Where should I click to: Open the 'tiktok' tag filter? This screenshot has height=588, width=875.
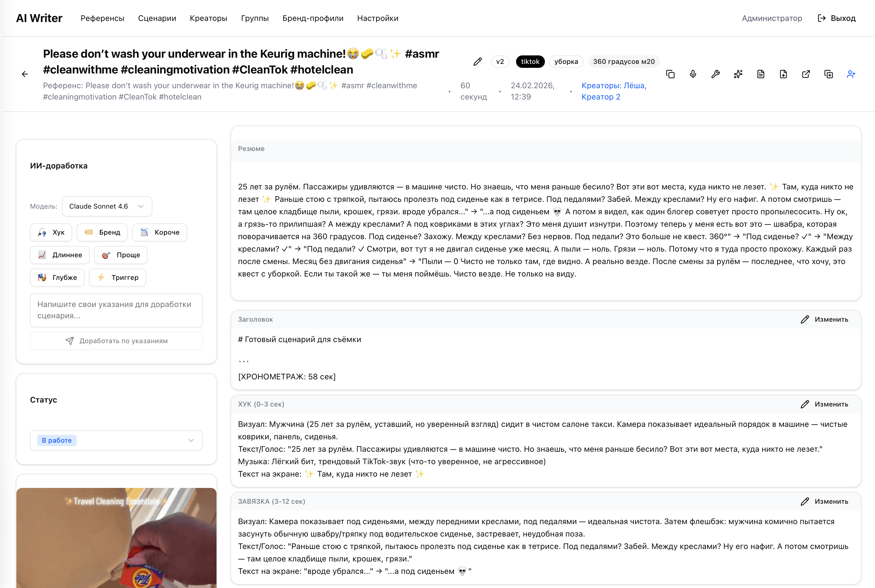[x=530, y=62]
